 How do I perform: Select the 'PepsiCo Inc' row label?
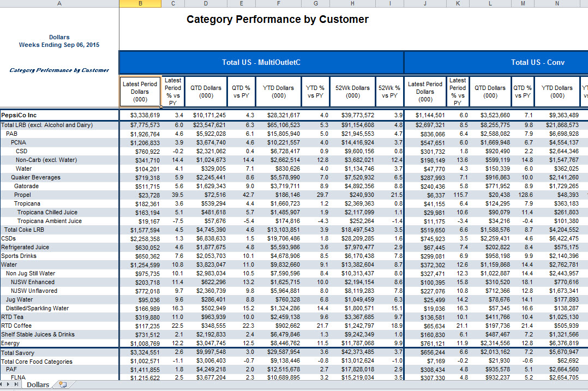coord(19,115)
